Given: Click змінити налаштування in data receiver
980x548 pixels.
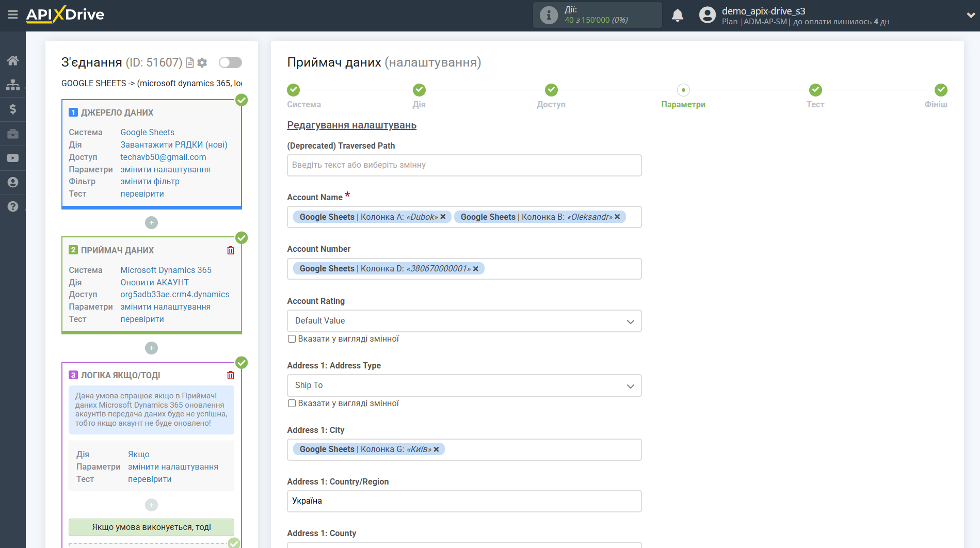Looking at the screenshot, I should click(165, 307).
